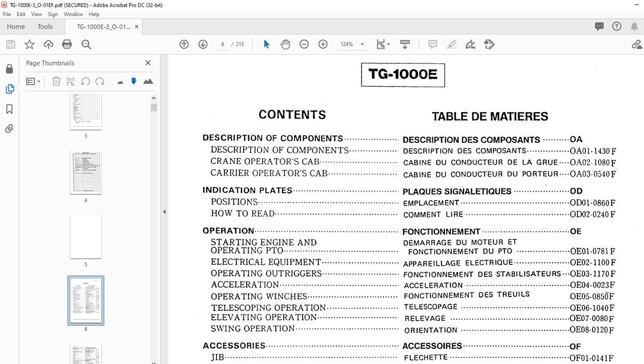
Task: Open the View menu
Action: click(x=36, y=14)
